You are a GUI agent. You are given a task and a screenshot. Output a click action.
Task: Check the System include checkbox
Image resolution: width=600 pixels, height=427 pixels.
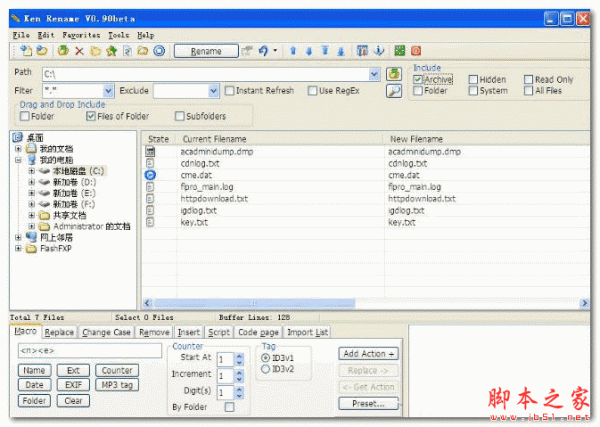[473, 90]
